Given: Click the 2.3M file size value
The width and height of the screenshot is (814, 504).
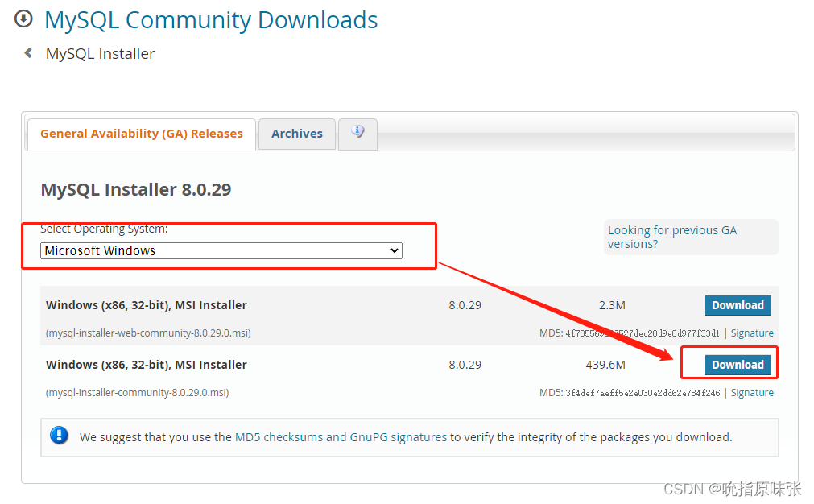Looking at the screenshot, I should 612,305.
